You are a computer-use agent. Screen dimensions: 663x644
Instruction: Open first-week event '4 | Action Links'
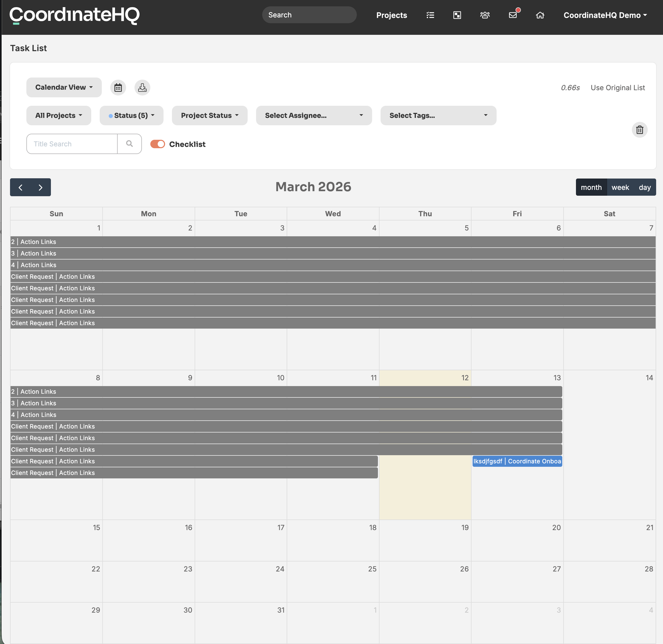coord(333,265)
